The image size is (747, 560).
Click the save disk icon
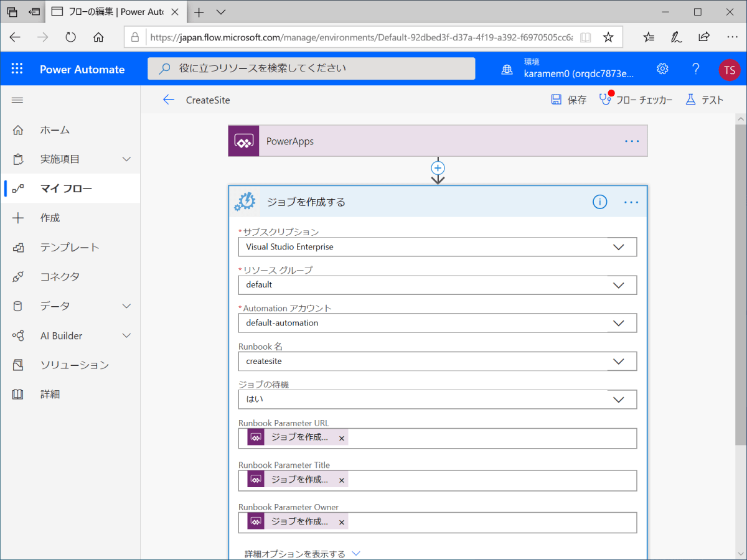[556, 100]
